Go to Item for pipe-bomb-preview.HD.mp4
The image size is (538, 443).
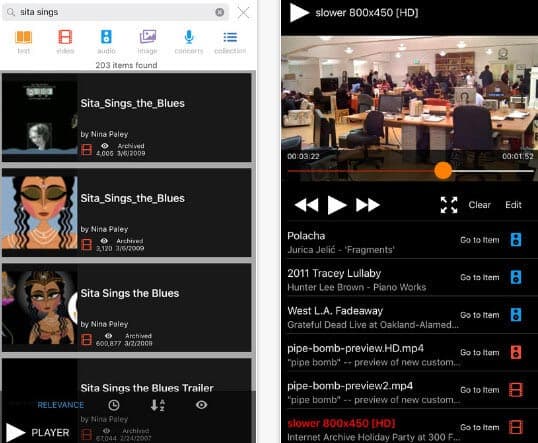pyautogui.click(x=480, y=352)
